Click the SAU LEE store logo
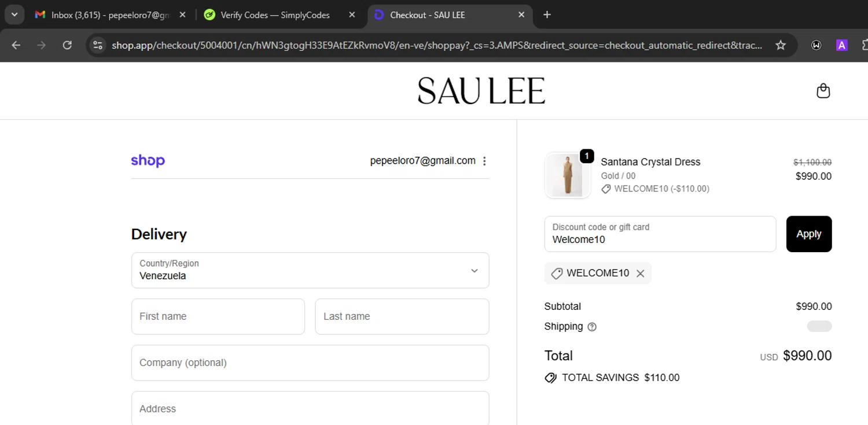This screenshot has height=425, width=868. pos(481,91)
